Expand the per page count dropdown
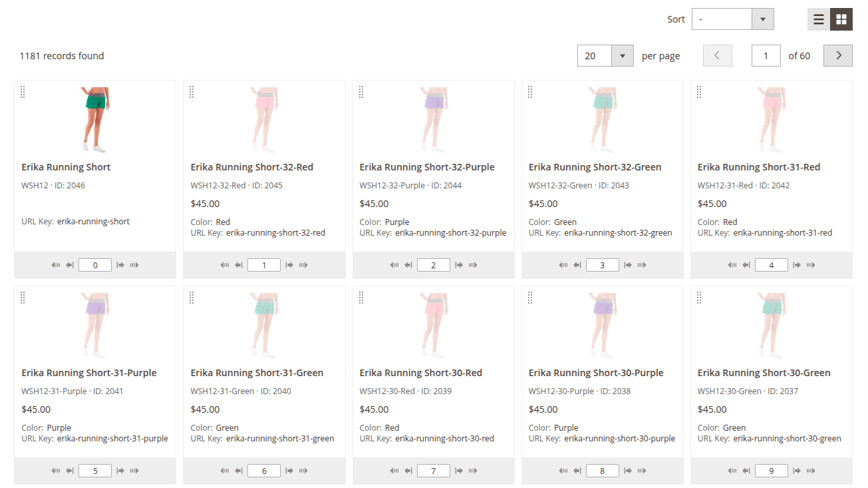The height and width of the screenshot is (488, 868). pos(605,56)
